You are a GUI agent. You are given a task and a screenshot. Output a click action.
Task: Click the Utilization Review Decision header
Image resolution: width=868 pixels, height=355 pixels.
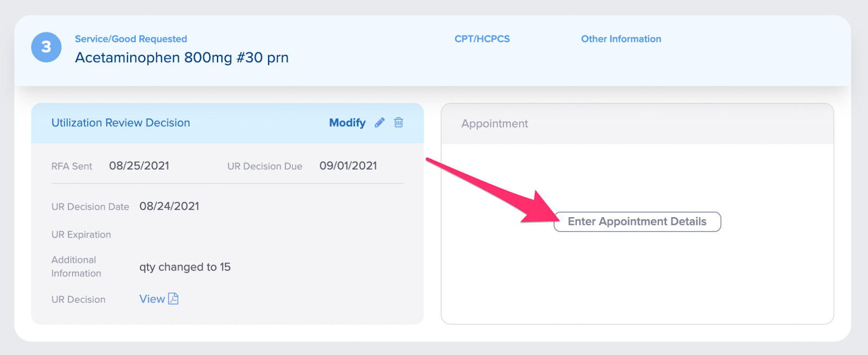120,123
